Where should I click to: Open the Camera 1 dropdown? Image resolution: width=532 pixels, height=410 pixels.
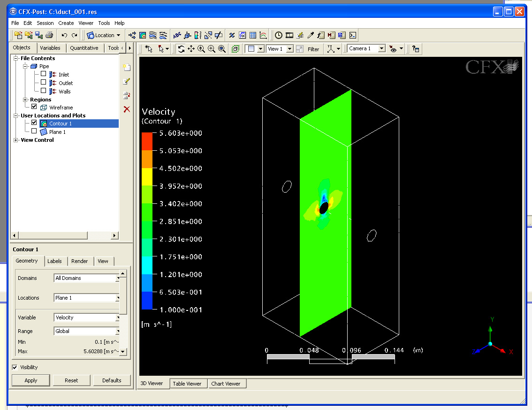point(366,48)
